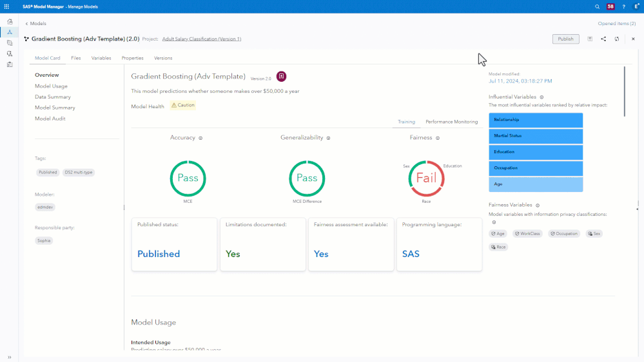This screenshot has height=362, width=644.
Task: Switch to the Variables tab
Action: point(101,58)
